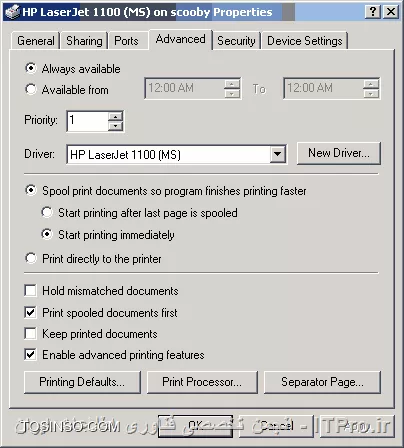Disable Enable advanced printing features checkbox

tap(30, 354)
